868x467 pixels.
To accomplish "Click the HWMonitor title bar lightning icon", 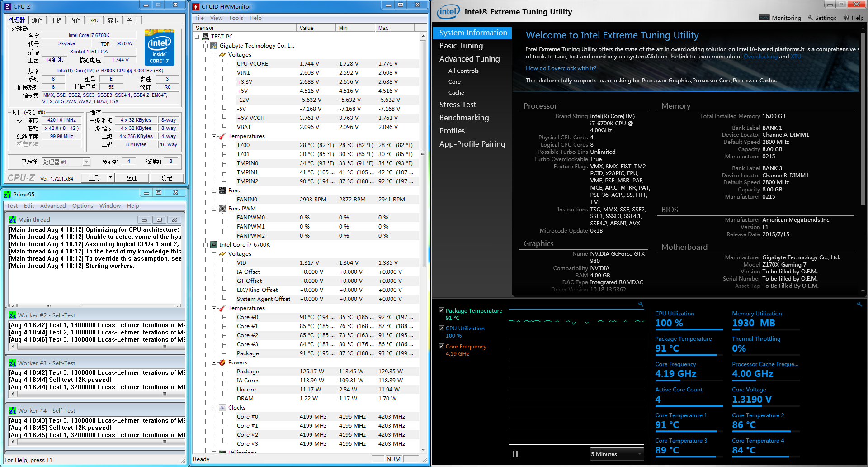I will [x=196, y=6].
